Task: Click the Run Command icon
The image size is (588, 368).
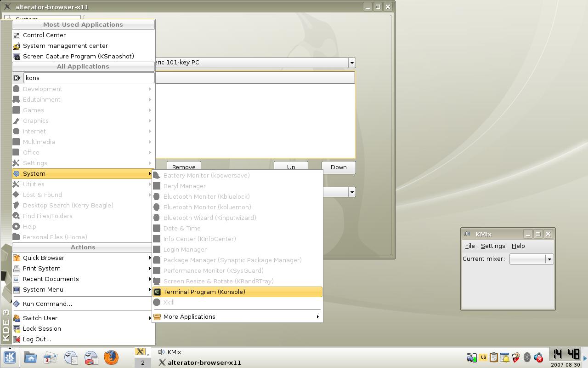Action: [17, 304]
